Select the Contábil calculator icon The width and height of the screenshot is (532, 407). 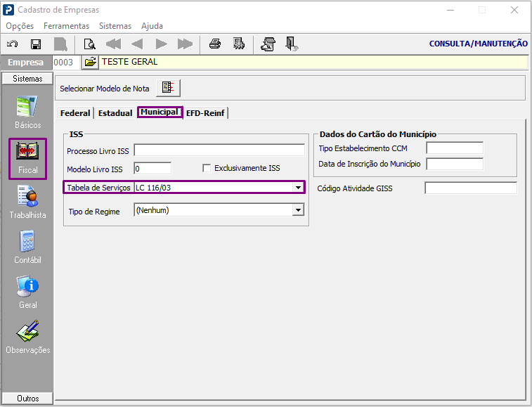point(27,247)
